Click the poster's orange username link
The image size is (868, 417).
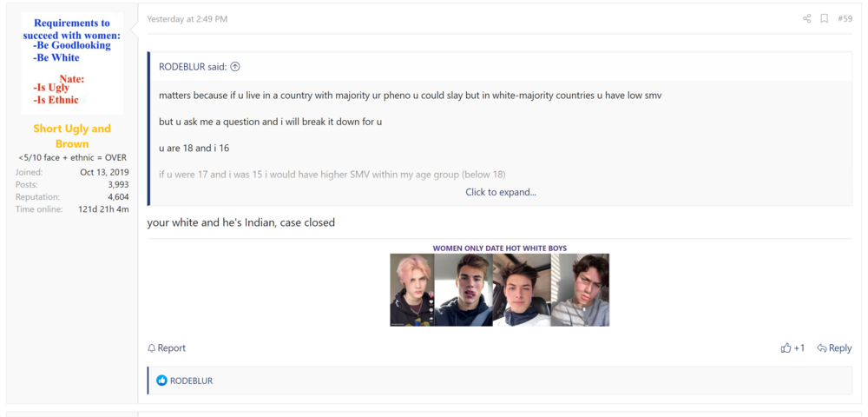(x=72, y=136)
